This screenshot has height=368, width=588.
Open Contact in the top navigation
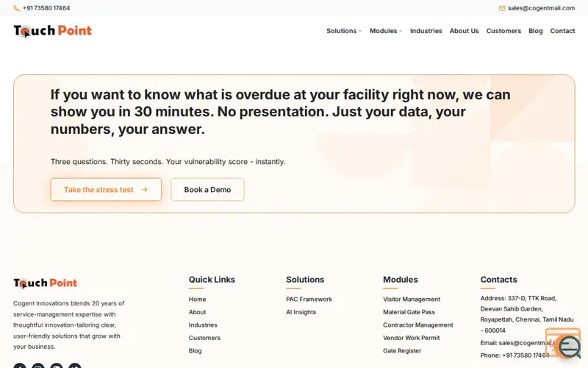coord(562,31)
